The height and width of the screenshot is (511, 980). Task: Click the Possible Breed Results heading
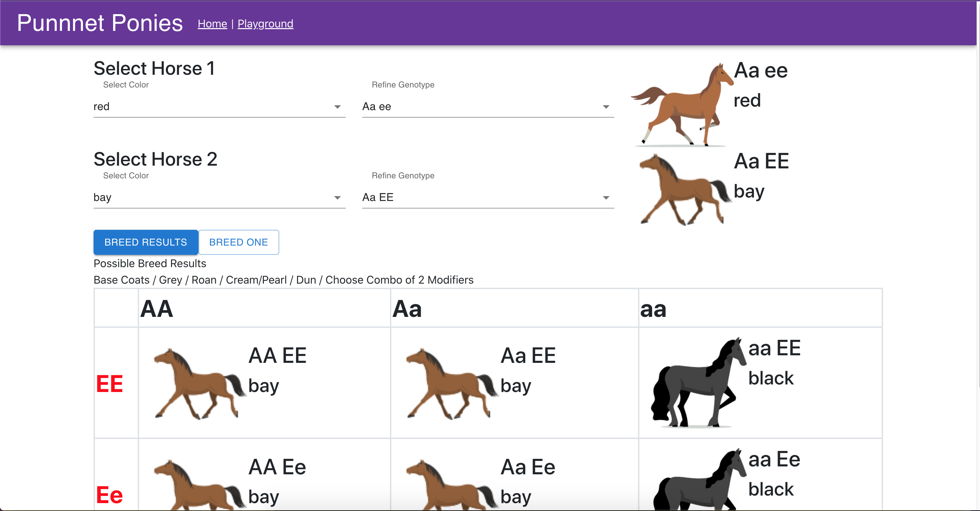(x=150, y=263)
